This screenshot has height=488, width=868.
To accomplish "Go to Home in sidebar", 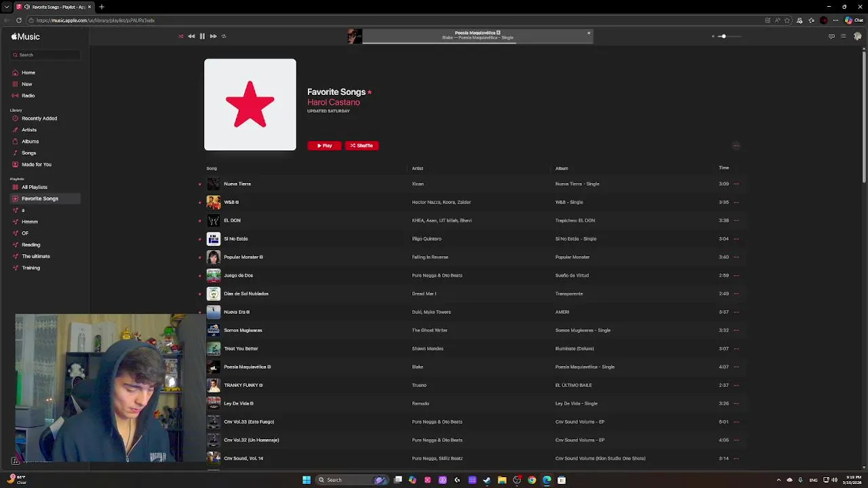I will click(28, 73).
